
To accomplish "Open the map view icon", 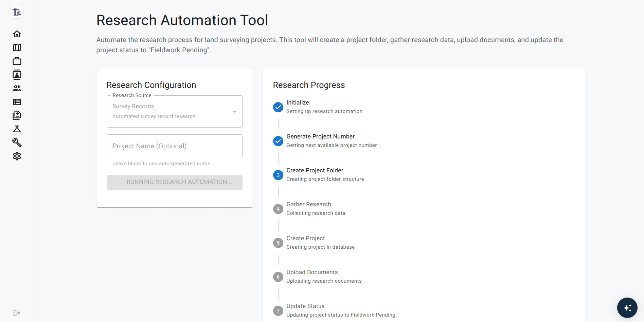I will [17, 48].
